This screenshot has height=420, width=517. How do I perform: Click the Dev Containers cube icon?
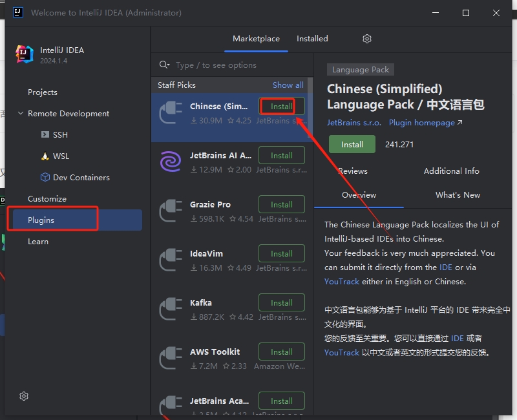(45, 178)
